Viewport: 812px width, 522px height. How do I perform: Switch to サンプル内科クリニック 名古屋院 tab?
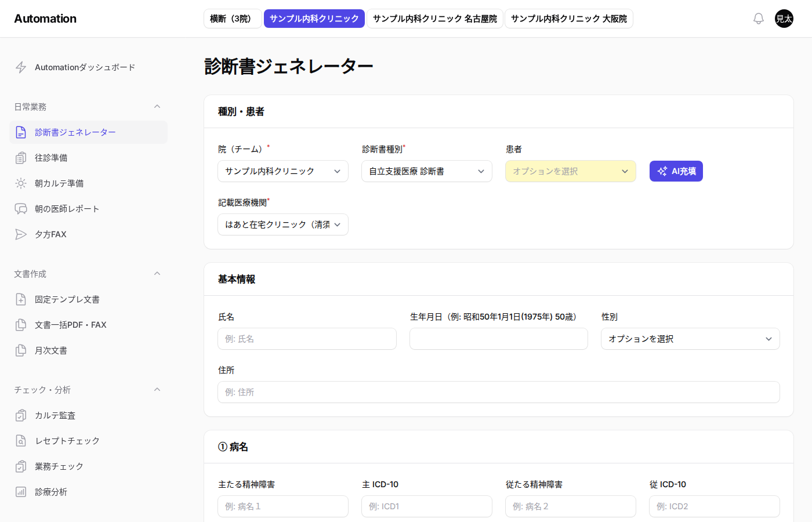coord(435,19)
